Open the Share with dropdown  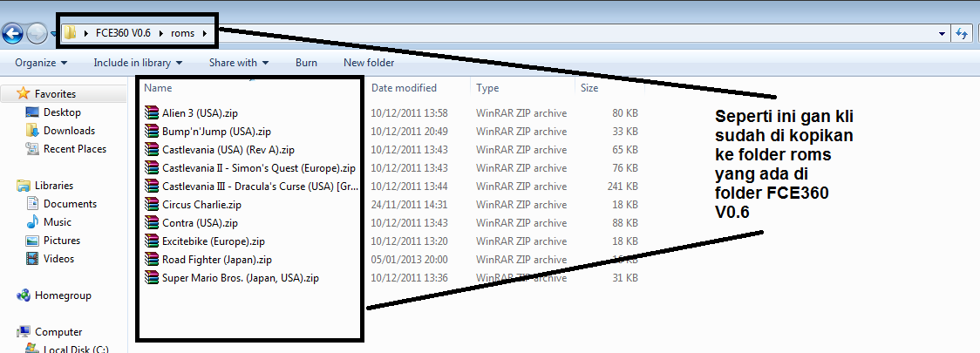[x=239, y=63]
